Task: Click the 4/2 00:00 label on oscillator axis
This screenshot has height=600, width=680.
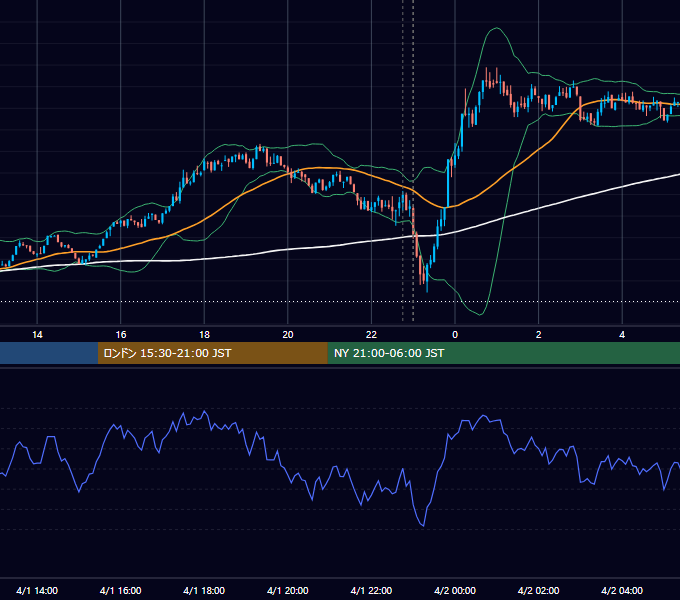Action: click(455, 590)
